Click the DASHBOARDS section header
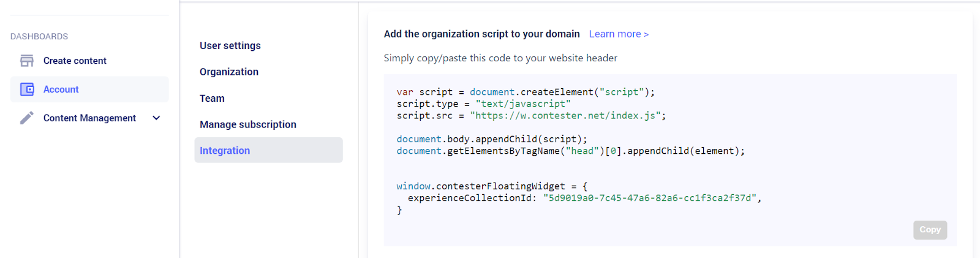980x258 pixels. pyautogui.click(x=39, y=36)
